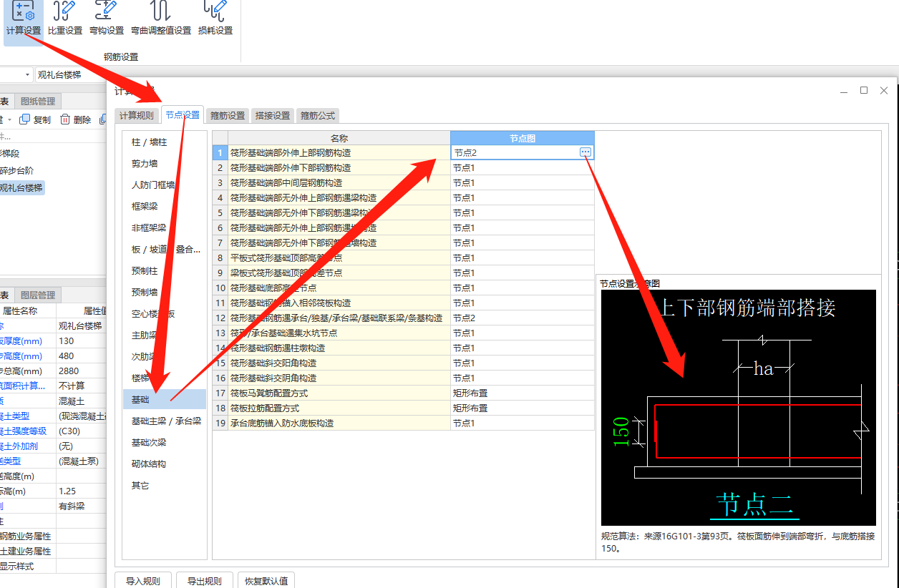Screen dimensions: 899x588
Task: Open 损耗设置 toolbar icon
Action: coord(215,19)
